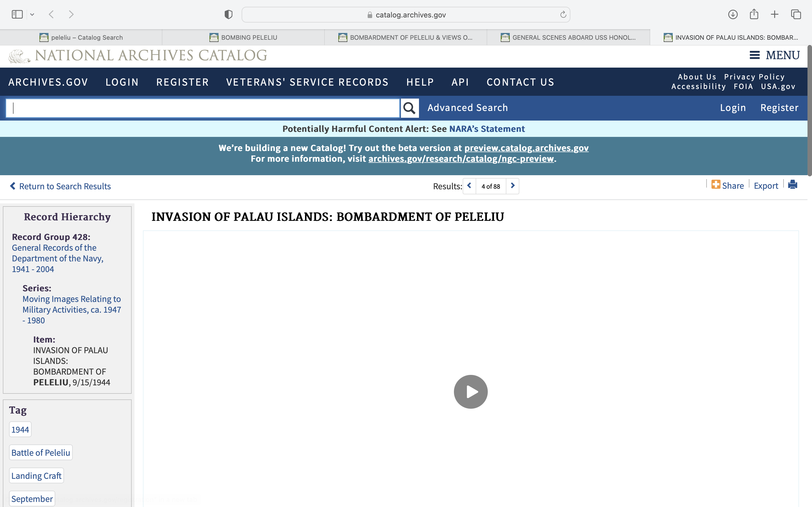Screen dimensions: 812x507
Task: Go to previous search result arrow
Action: (469, 186)
